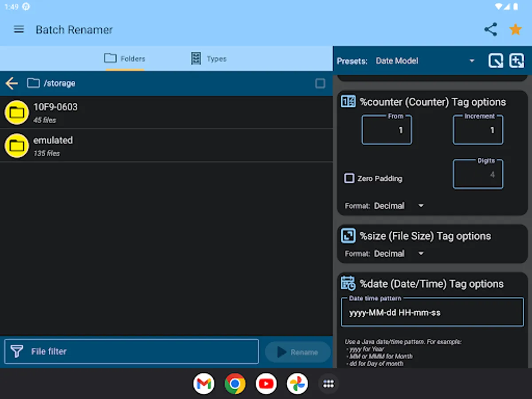The height and width of the screenshot is (399, 532).
Task: Switch to the Types tab
Action: pos(209,59)
